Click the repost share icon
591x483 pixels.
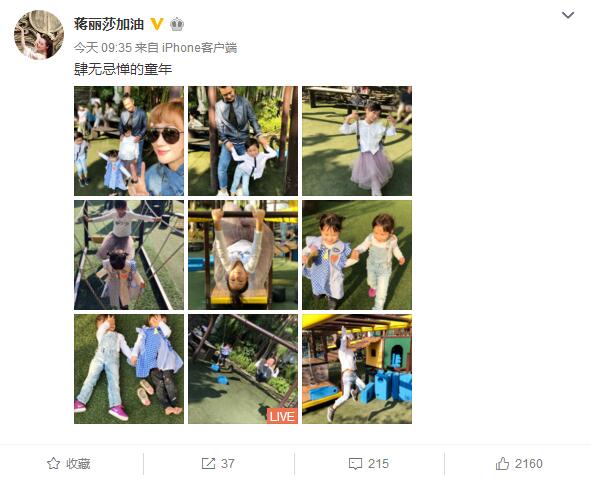208,463
